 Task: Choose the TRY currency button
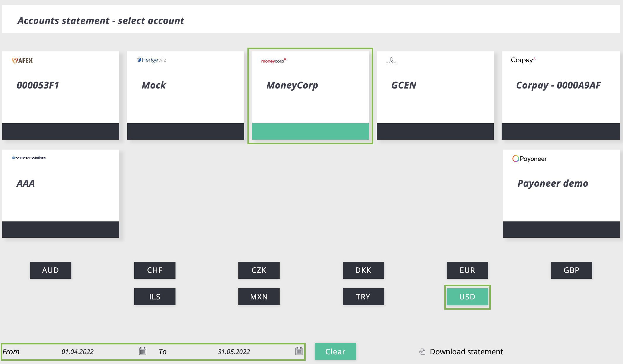point(363,297)
